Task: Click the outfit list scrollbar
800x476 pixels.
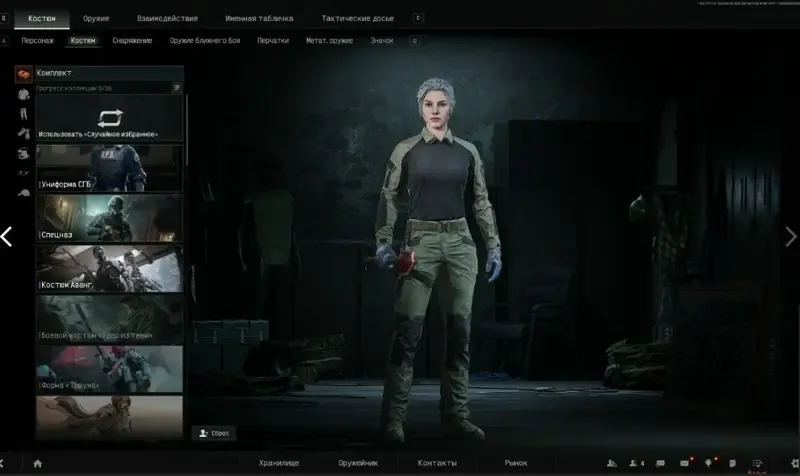Action: pos(187,130)
